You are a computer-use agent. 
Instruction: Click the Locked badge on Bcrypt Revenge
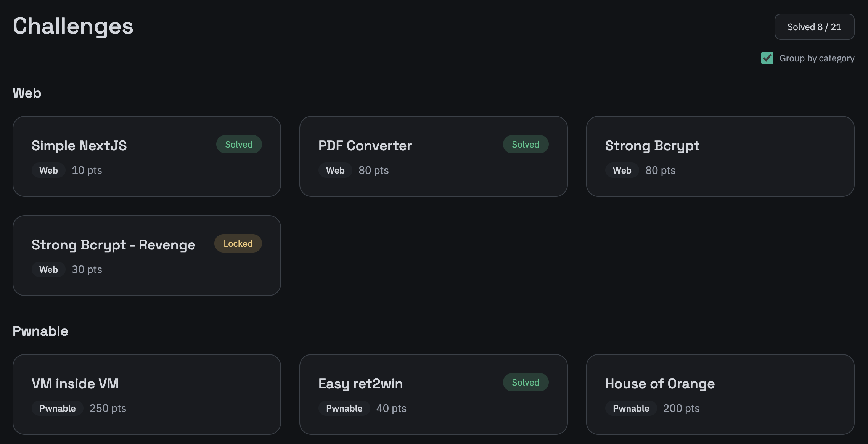[238, 244]
